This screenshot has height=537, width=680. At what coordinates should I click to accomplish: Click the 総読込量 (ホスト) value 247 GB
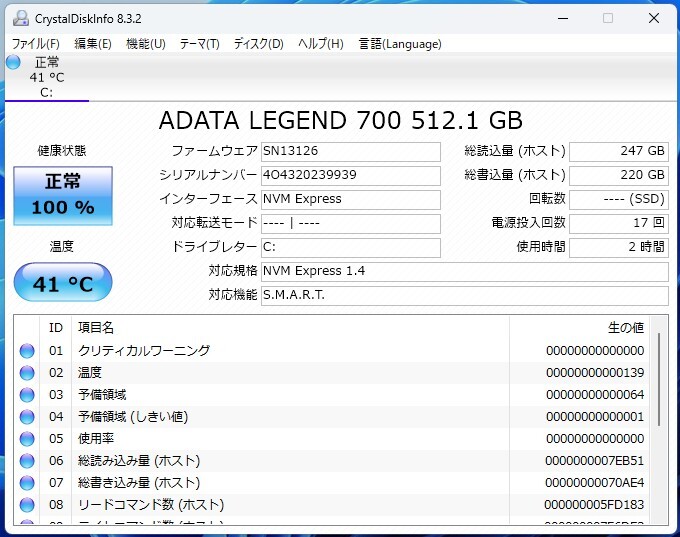click(619, 151)
